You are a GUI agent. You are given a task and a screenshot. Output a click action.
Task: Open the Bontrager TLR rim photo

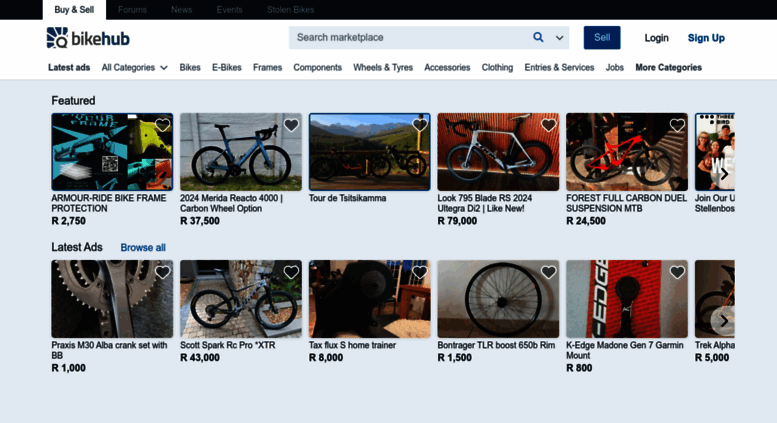click(498, 299)
